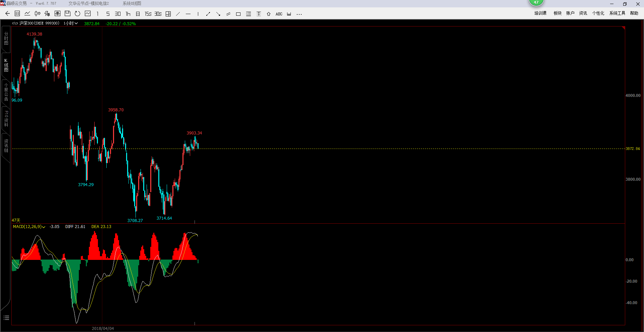The height and width of the screenshot is (332, 644).
Task: Click the DIFF 21.61 readout
Action: tap(75, 227)
